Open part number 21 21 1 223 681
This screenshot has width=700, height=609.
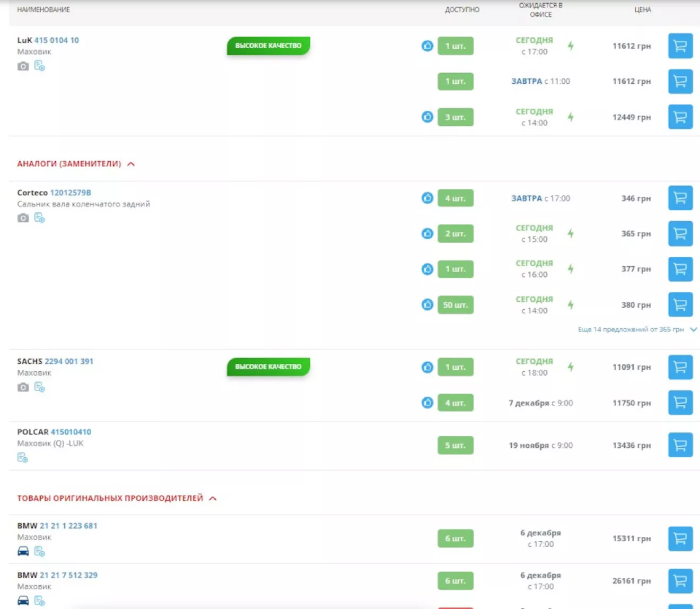68,526
